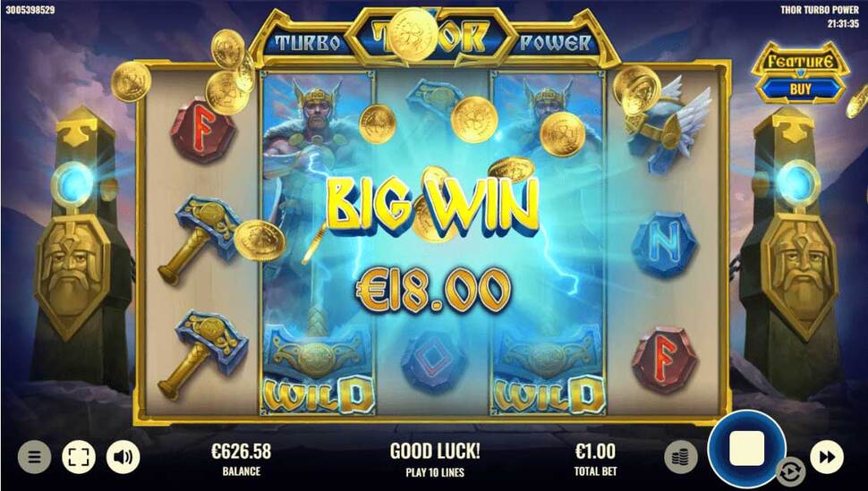Click the red F rune bottom right
Viewport: 868px width, 491px height.
665,360
